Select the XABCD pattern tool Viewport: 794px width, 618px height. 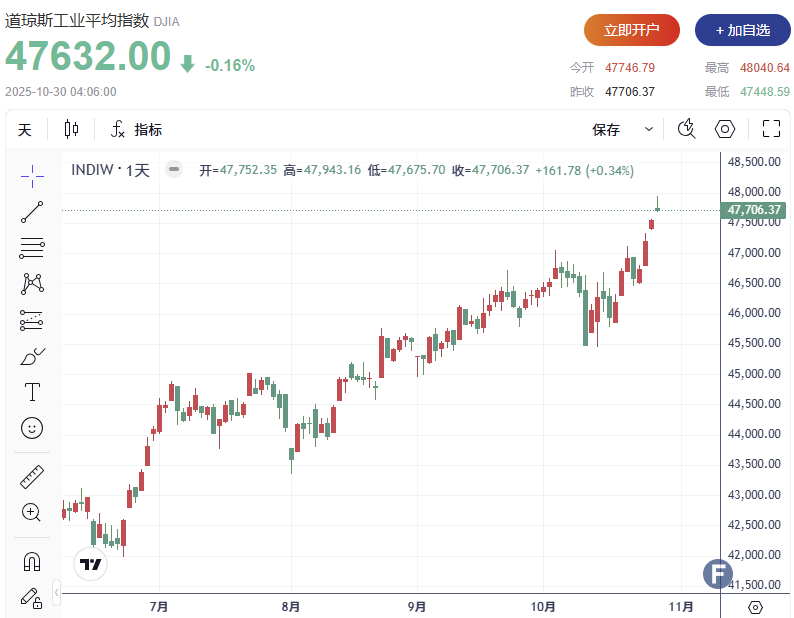tap(32, 284)
